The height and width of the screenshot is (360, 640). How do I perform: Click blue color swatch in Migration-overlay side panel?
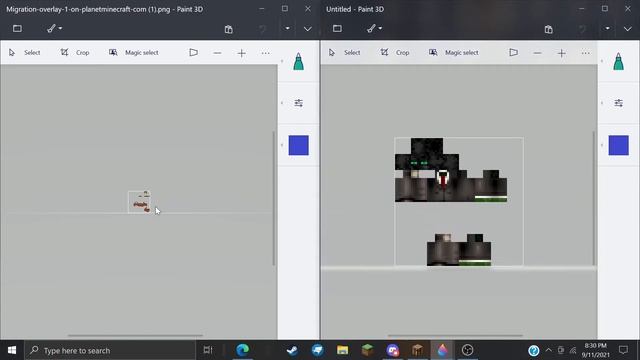coord(299,145)
